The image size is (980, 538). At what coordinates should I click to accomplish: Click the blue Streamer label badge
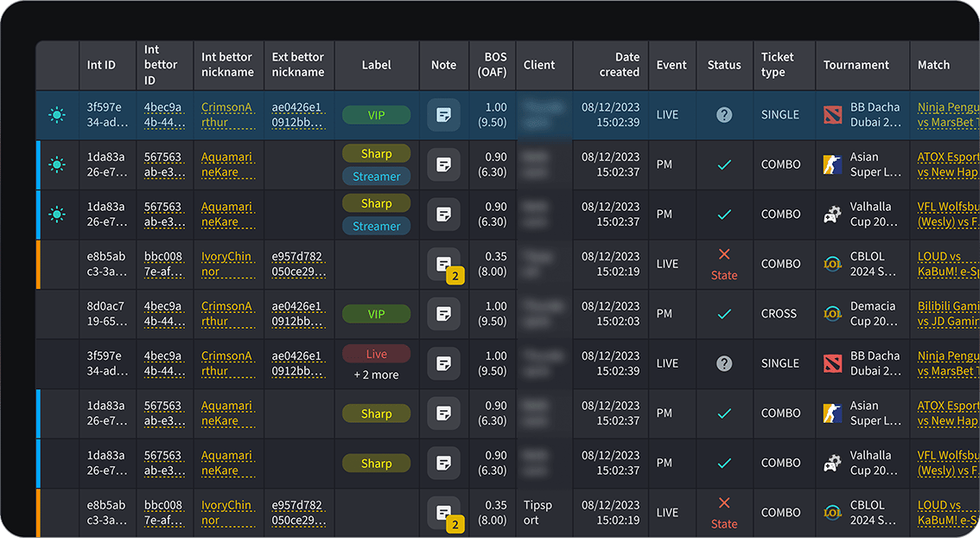(x=376, y=176)
